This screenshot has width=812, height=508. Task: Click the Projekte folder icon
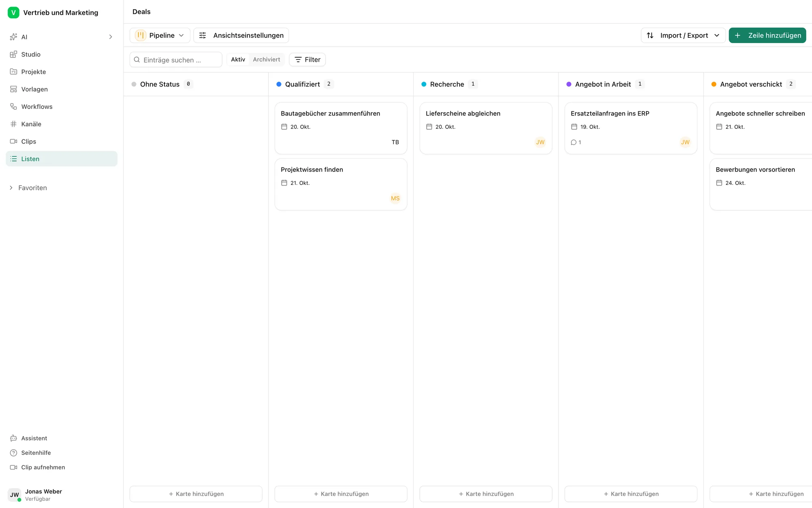[x=13, y=72]
